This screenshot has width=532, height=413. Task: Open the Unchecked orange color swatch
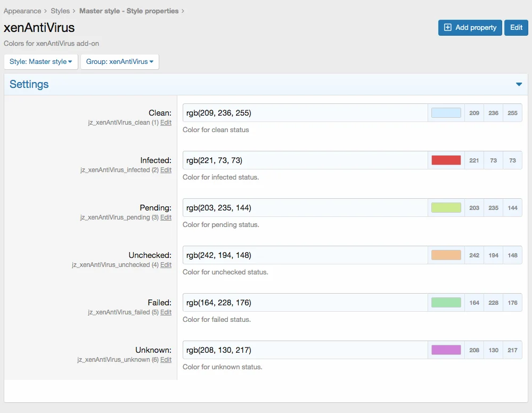click(x=446, y=255)
